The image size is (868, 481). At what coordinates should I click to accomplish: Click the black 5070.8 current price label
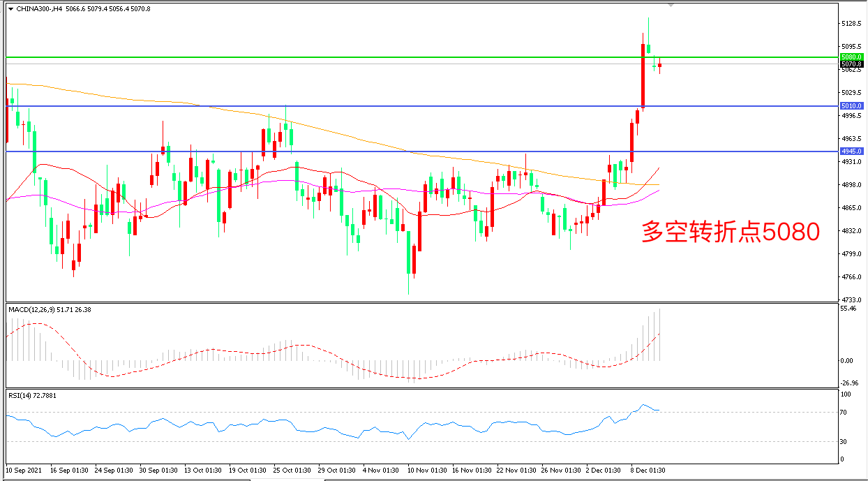click(852, 64)
